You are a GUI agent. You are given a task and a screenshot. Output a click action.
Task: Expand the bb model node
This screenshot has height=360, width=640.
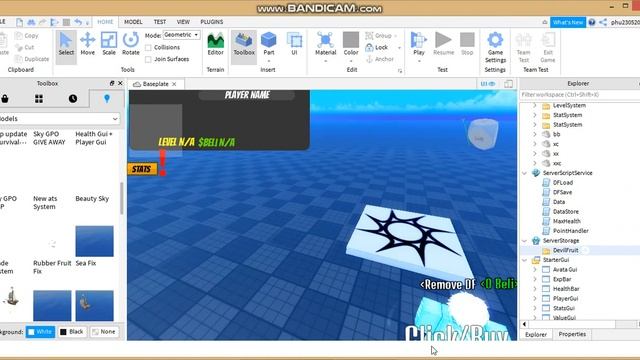point(535,134)
